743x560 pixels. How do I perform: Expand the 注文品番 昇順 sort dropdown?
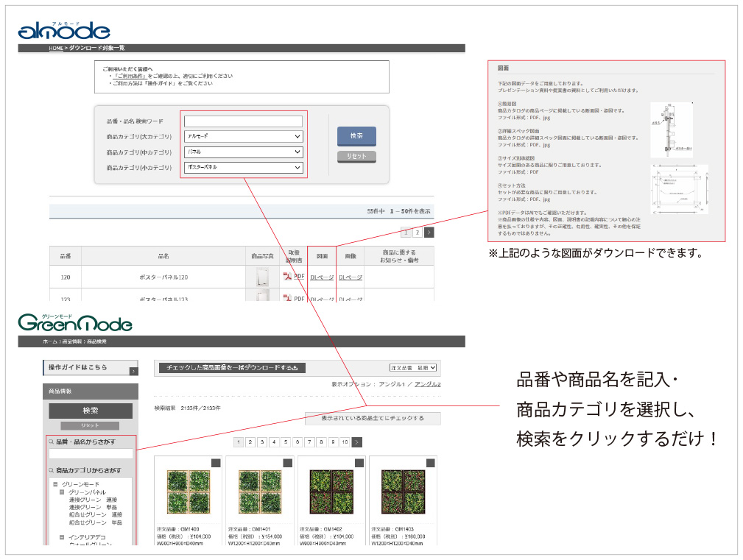tap(413, 367)
